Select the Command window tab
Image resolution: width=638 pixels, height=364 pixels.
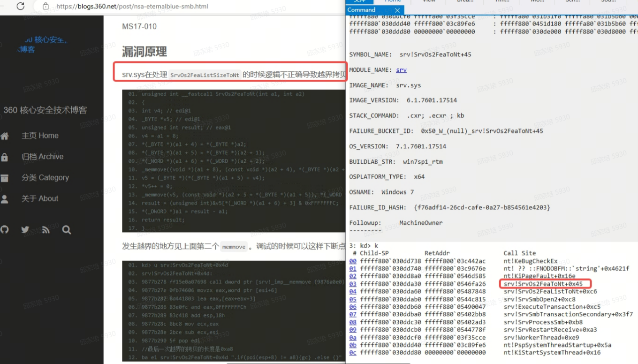(x=362, y=10)
